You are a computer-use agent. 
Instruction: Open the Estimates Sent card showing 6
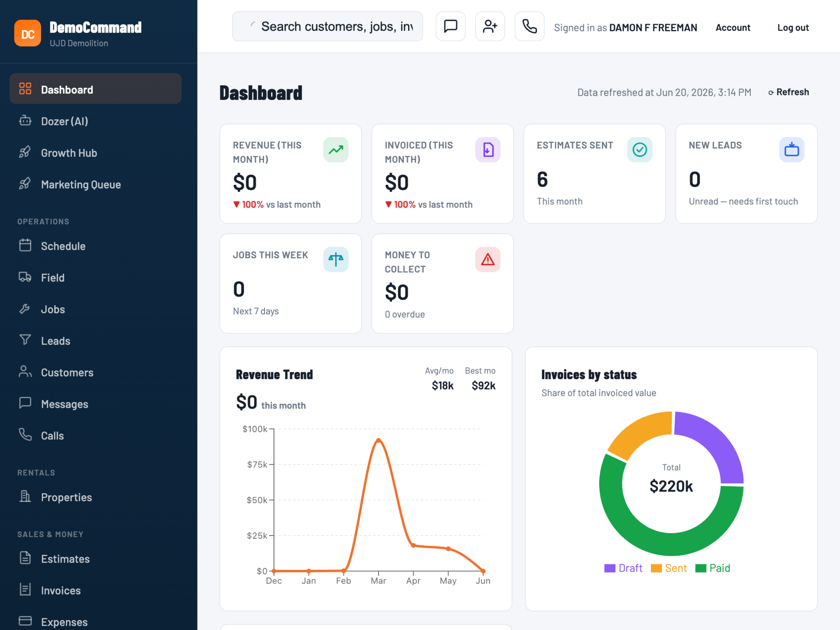coord(594,173)
